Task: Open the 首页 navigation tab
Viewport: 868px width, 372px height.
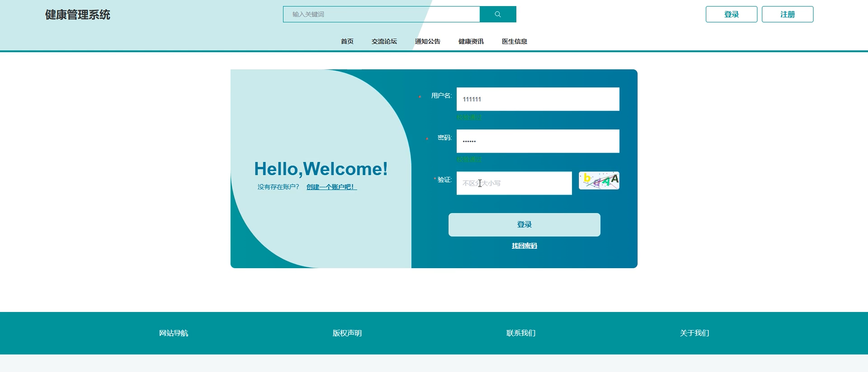Action: pos(347,41)
